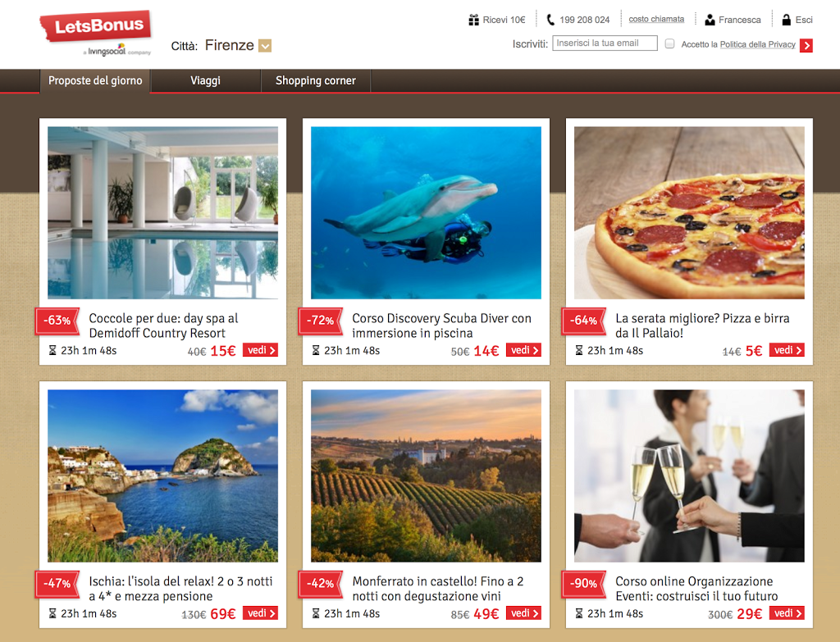Click vedi on the Demidoff spa offer
840x642 pixels.
click(x=260, y=350)
